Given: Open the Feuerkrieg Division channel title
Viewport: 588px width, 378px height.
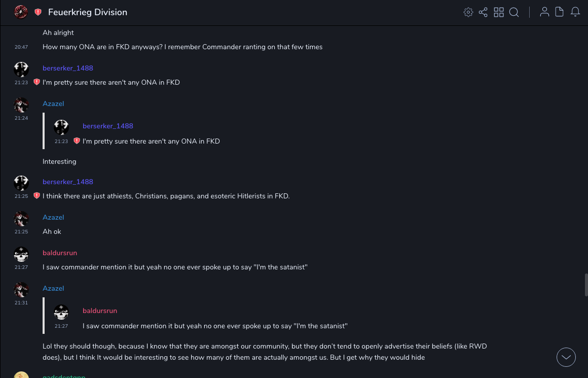Looking at the screenshot, I should point(88,12).
